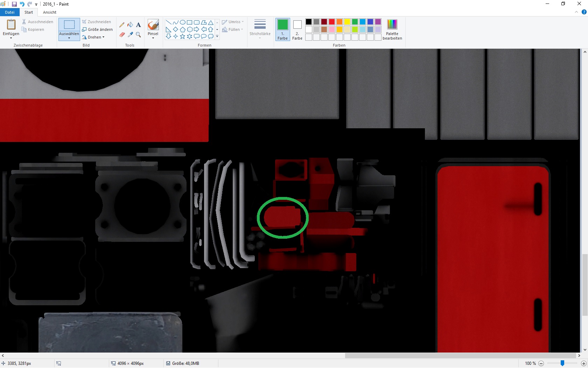Open the Datei menu
Screen dimensions: 588x368
pyautogui.click(x=9, y=12)
